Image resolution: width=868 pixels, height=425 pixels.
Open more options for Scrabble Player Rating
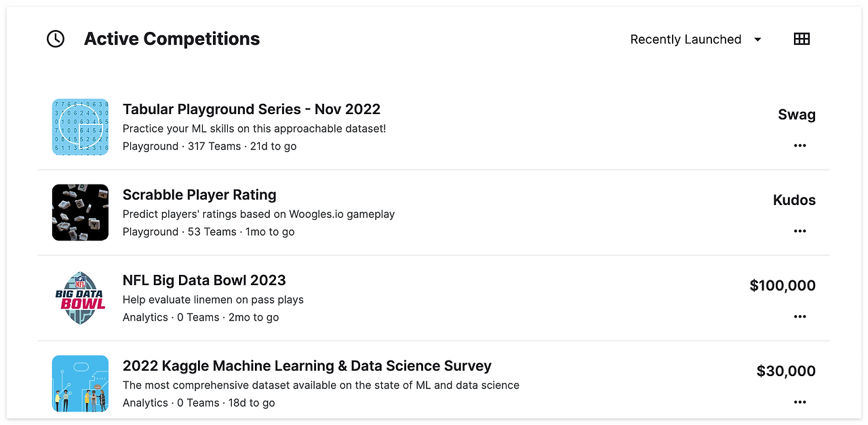tap(800, 232)
